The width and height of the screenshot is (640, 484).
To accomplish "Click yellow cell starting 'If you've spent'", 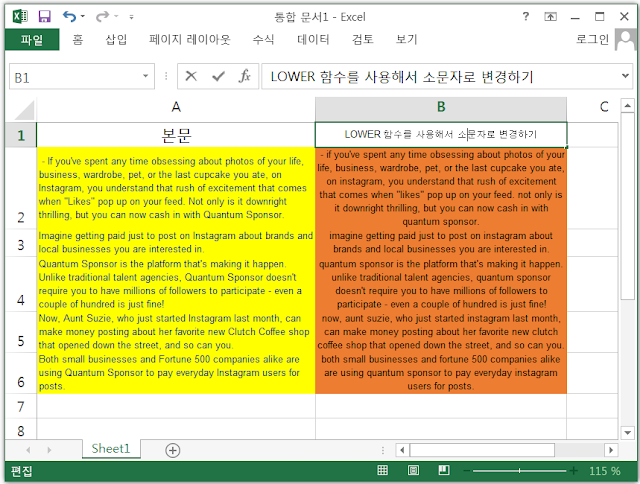I will [x=176, y=188].
